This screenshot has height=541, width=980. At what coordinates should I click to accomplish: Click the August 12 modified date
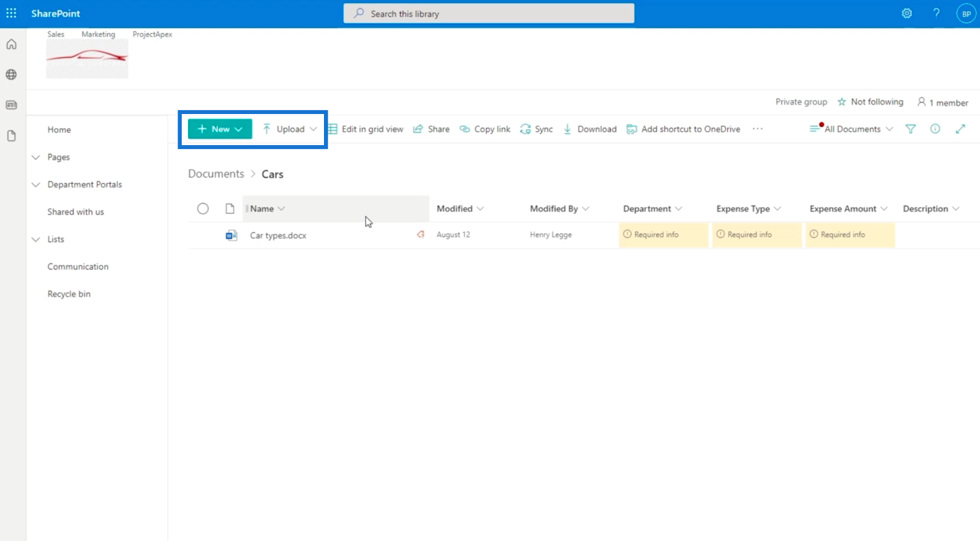(x=453, y=235)
